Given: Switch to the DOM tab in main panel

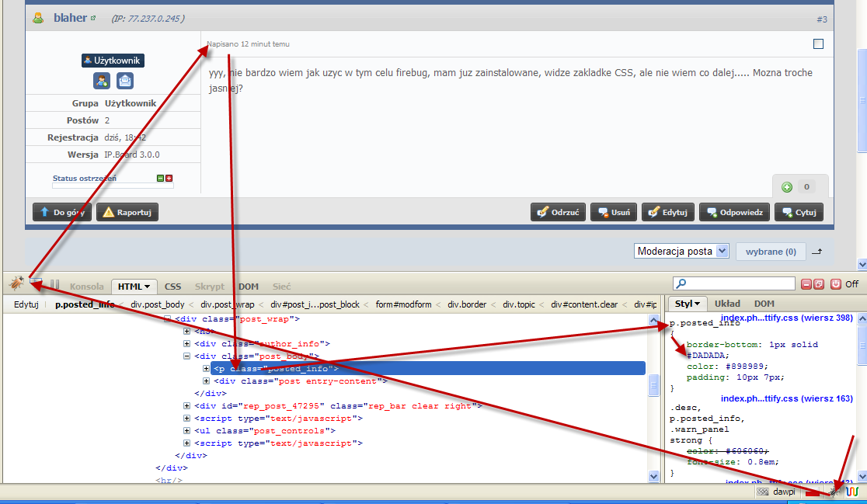Looking at the screenshot, I should point(249,287).
